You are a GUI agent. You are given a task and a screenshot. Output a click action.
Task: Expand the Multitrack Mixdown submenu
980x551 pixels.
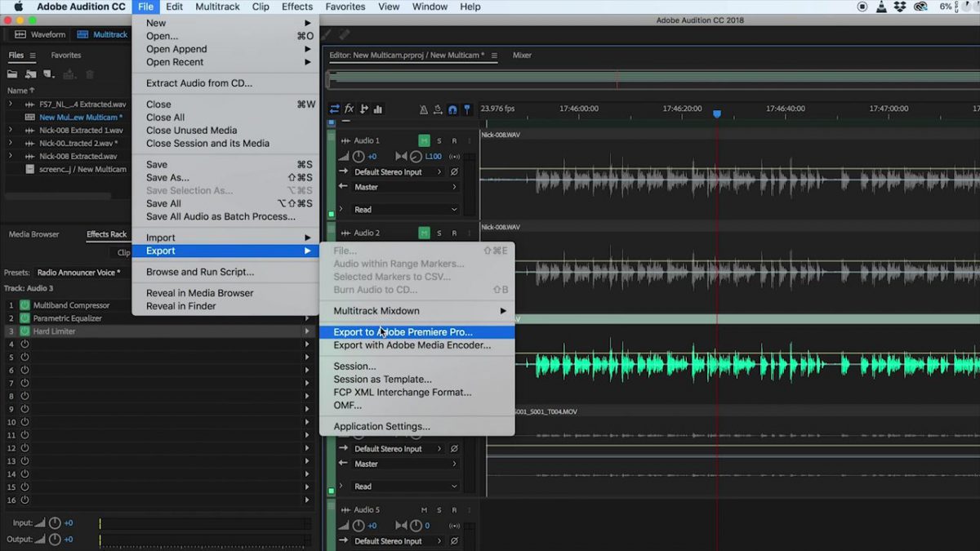tap(378, 311)
